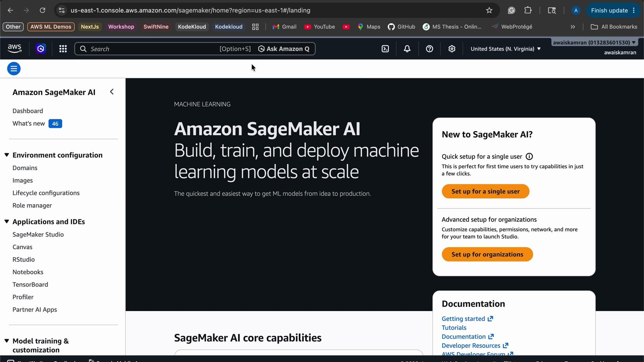Open TensorBoard in the sidebar

tap(30, 285)
